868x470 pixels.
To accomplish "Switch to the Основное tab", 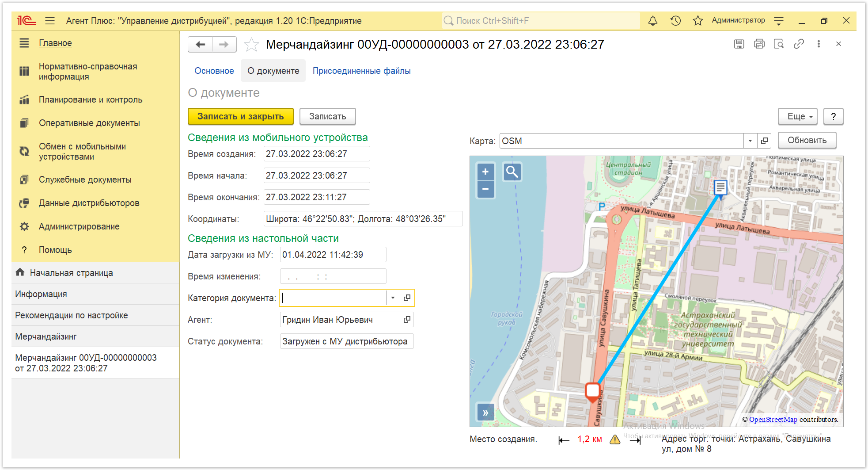I will (214, 71).
